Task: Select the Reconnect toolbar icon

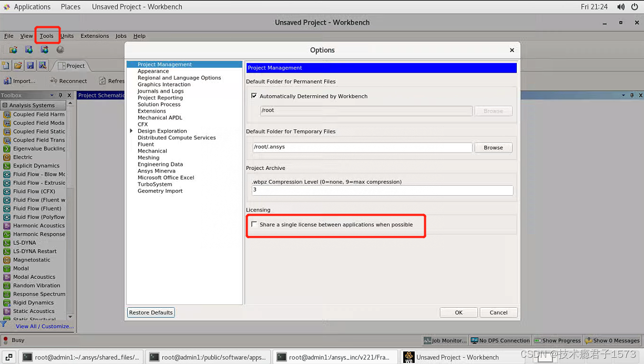Action: pos(68,80)
